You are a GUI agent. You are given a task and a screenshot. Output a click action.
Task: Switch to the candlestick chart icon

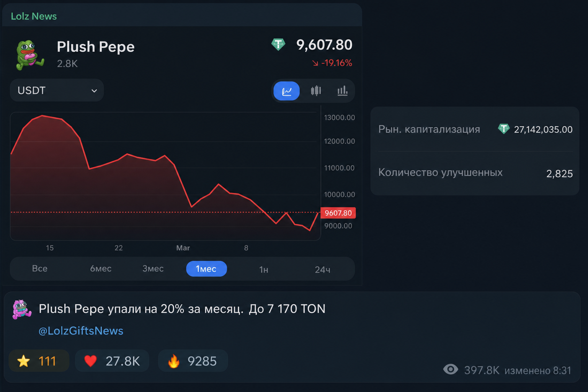[316, 91]
